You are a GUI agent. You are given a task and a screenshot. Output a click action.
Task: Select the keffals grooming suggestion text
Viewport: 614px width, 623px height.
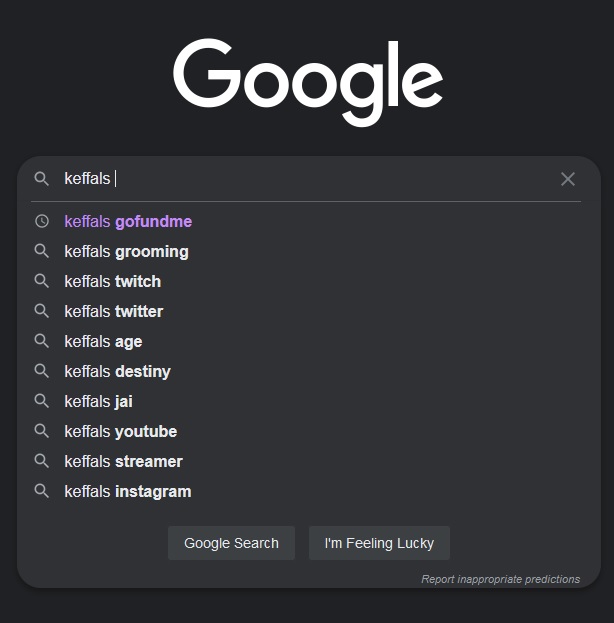tap(126, 252)
